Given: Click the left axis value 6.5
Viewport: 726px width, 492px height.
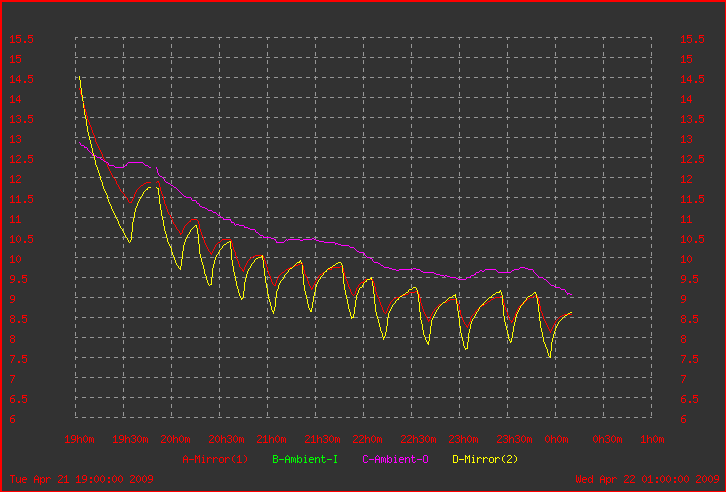Looking at the screenshot, I should [x=18, y=399].
